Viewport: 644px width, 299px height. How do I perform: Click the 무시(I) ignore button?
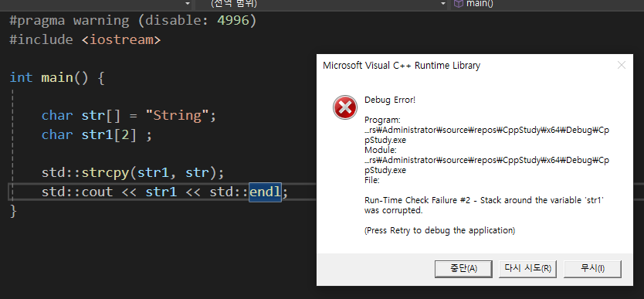tap(592, 269)
